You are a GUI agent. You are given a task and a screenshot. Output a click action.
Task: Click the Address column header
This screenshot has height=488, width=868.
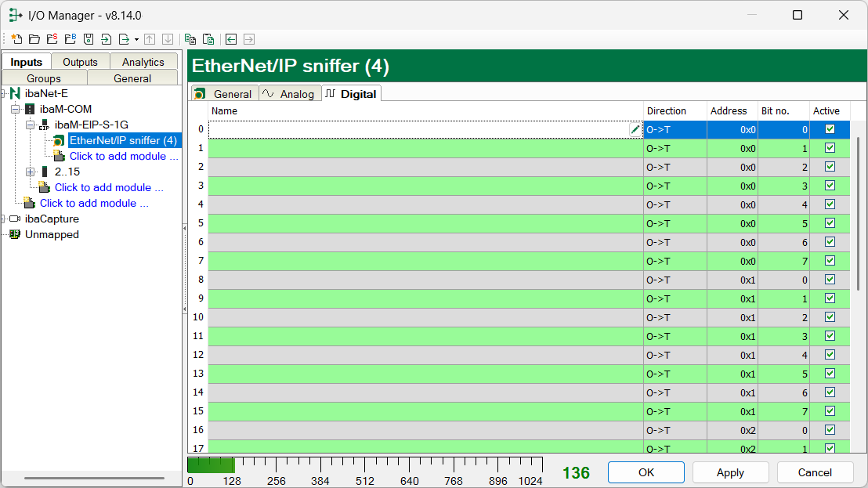tap(732, 110)
